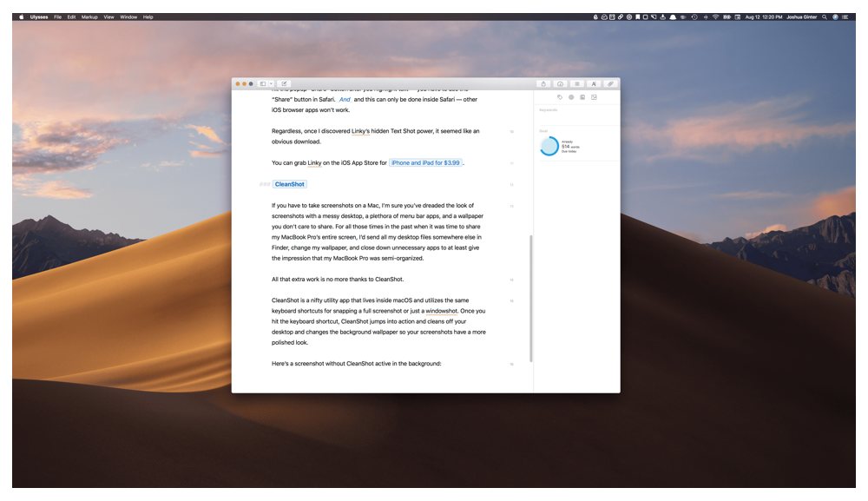Click 'Linky's' underlined word in paragraph
This screenshot has width=868, height=501.
tap(360, 131)
